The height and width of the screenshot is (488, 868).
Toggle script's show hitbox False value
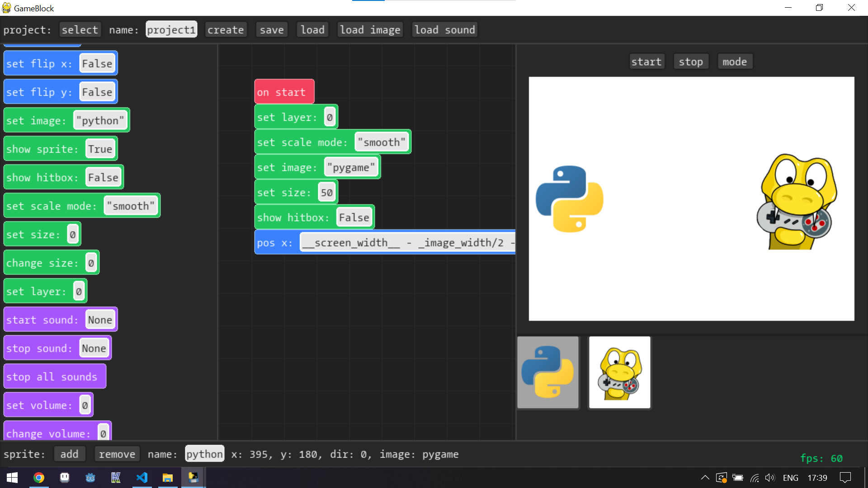[x=354, y=217]
